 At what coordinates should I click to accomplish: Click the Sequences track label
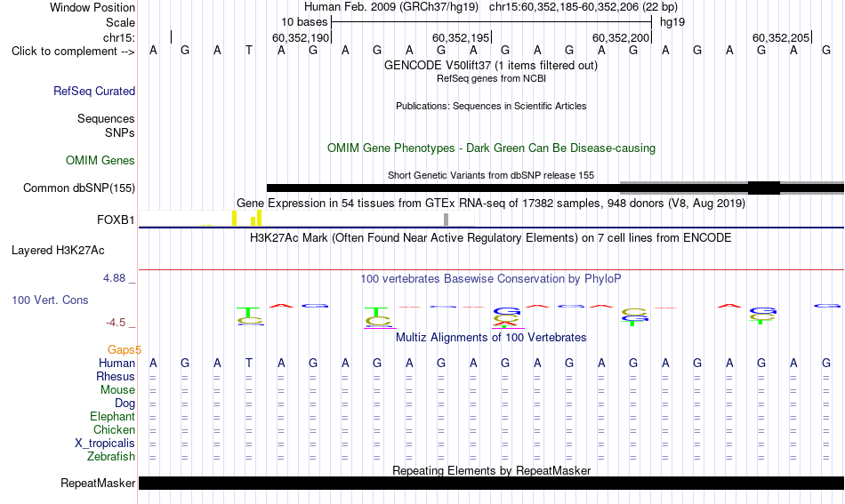coord(106,118)
